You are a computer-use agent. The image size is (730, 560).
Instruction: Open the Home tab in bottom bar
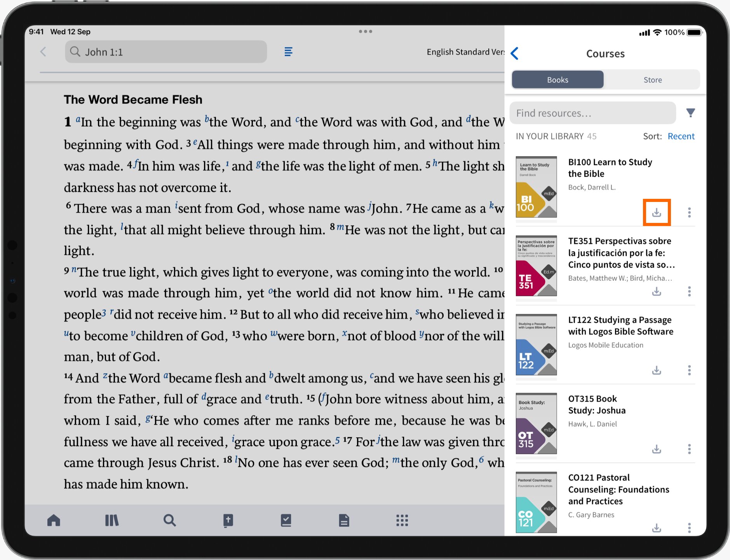(x=54, y=520)
